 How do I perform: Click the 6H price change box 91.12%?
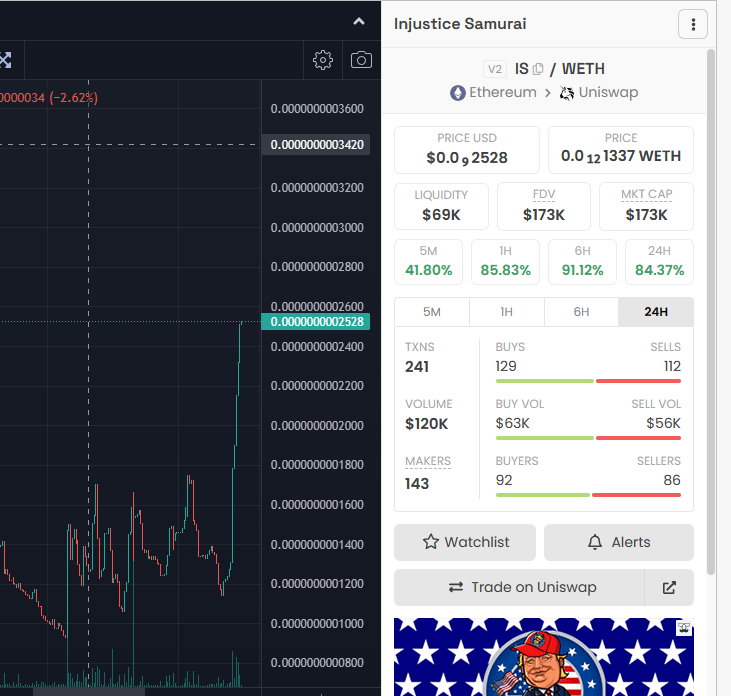[582, 262]
